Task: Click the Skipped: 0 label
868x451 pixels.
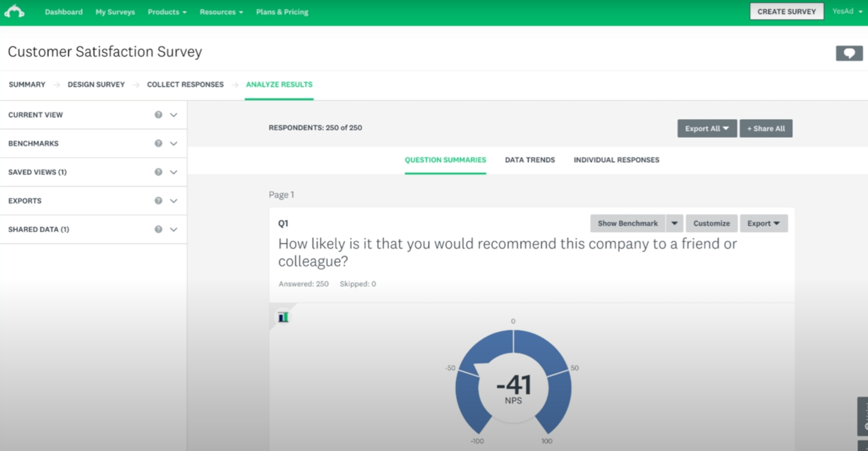Action: coord(358,284)
